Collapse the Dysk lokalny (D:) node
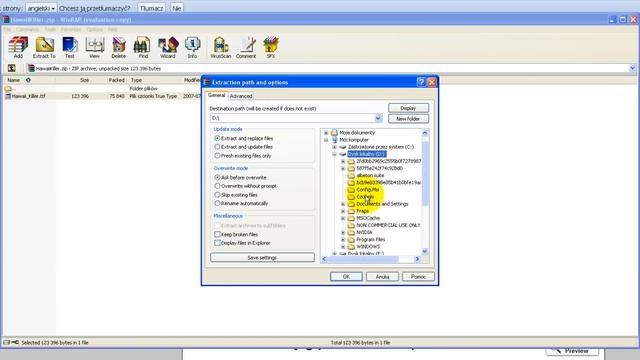640x360 pixels. [334, 154]
